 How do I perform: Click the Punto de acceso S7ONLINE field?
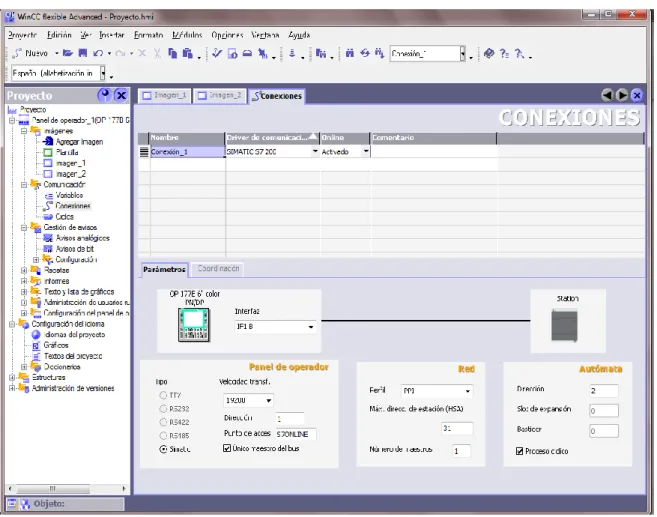click(x=295, y=434)
